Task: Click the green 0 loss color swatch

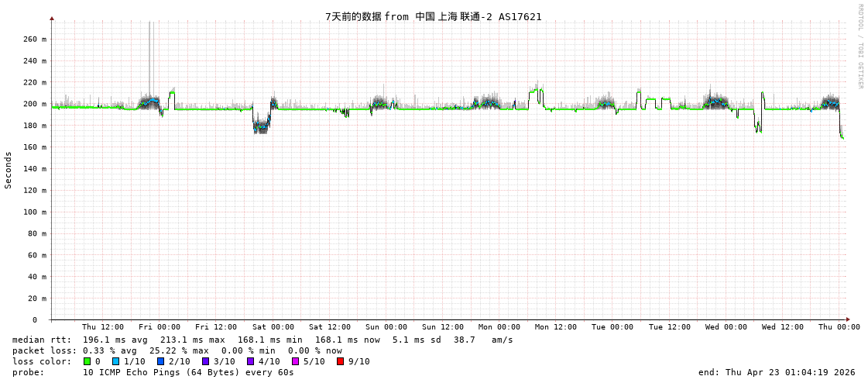Action: [x=87, y=361]
